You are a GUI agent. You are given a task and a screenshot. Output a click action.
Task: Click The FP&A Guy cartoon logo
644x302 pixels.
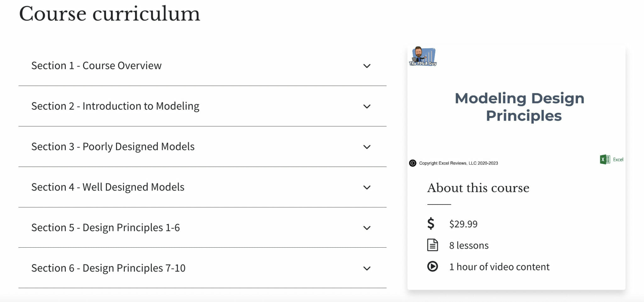point(423,56)
